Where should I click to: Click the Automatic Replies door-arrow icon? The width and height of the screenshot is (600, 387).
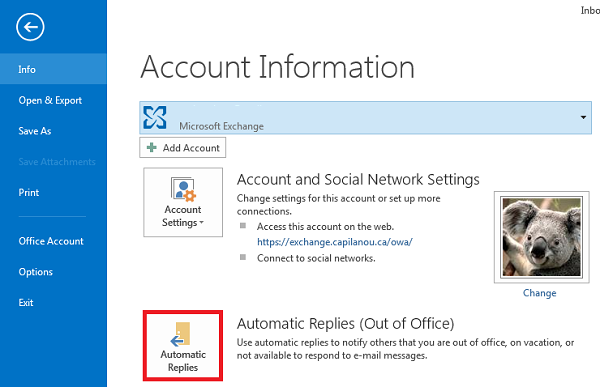pos(181,334)
